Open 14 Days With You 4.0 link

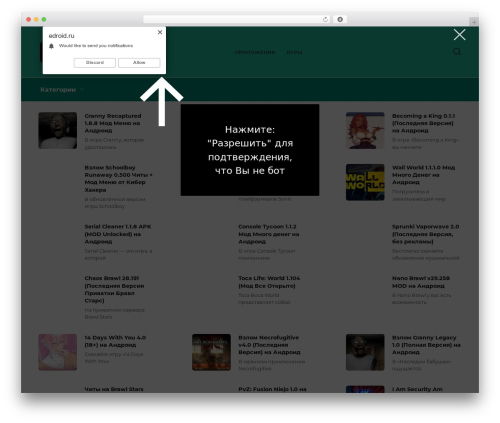[x=115, y=341]
